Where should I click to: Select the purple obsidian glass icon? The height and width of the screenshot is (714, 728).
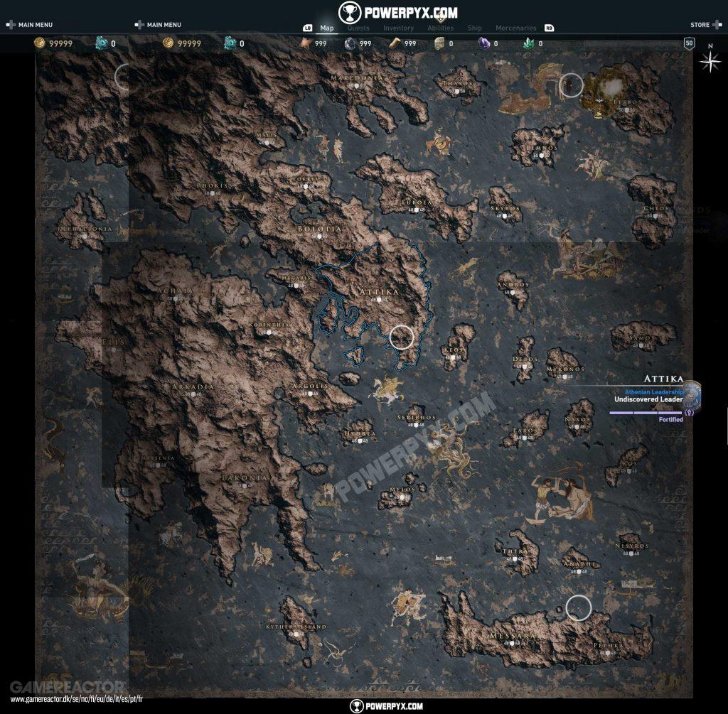point(484,43)
